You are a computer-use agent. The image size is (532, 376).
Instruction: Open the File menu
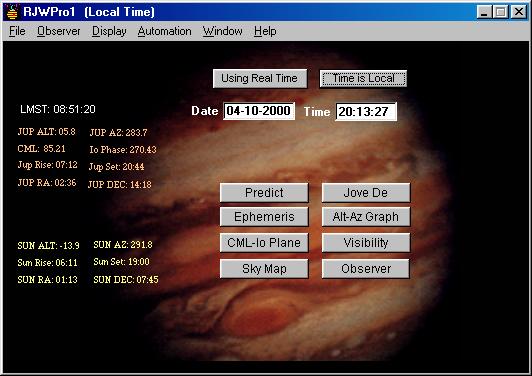(x=17, y=31)
